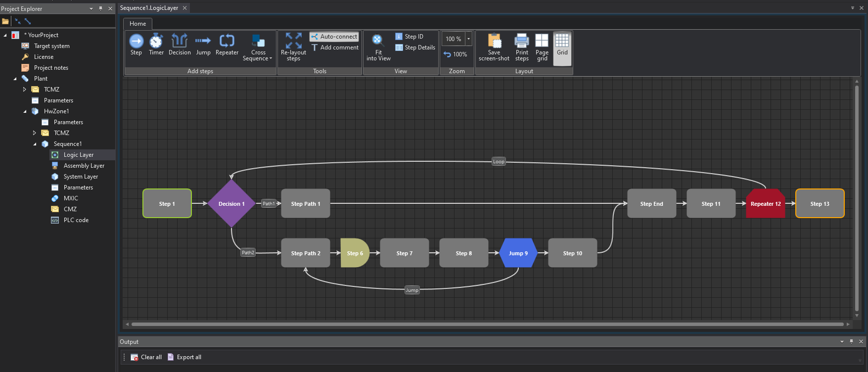Click Print steps
Viewport: 868px width, 372px height.
tap(522, 47)
